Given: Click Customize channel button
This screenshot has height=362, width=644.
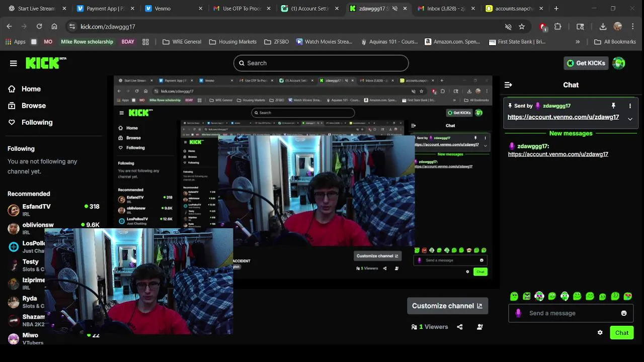Looking at the screenshot, I should coord(447,306).
